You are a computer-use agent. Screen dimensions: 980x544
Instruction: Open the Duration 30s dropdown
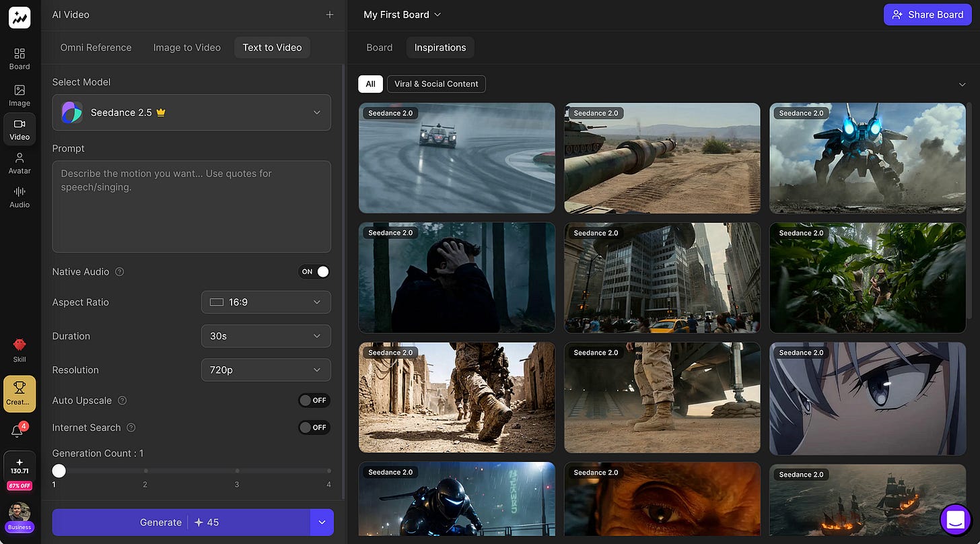pos(266,336)
